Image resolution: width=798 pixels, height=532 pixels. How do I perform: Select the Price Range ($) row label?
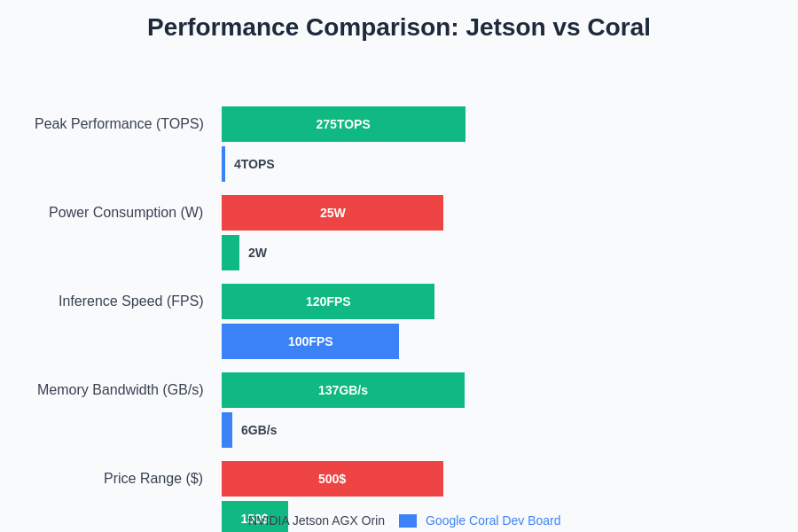153,479
